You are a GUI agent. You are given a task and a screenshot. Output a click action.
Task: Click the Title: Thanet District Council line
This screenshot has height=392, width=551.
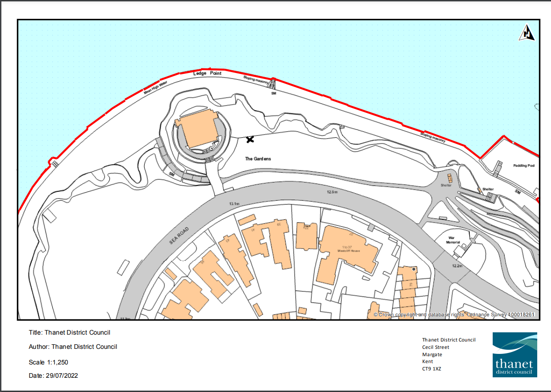69,333
